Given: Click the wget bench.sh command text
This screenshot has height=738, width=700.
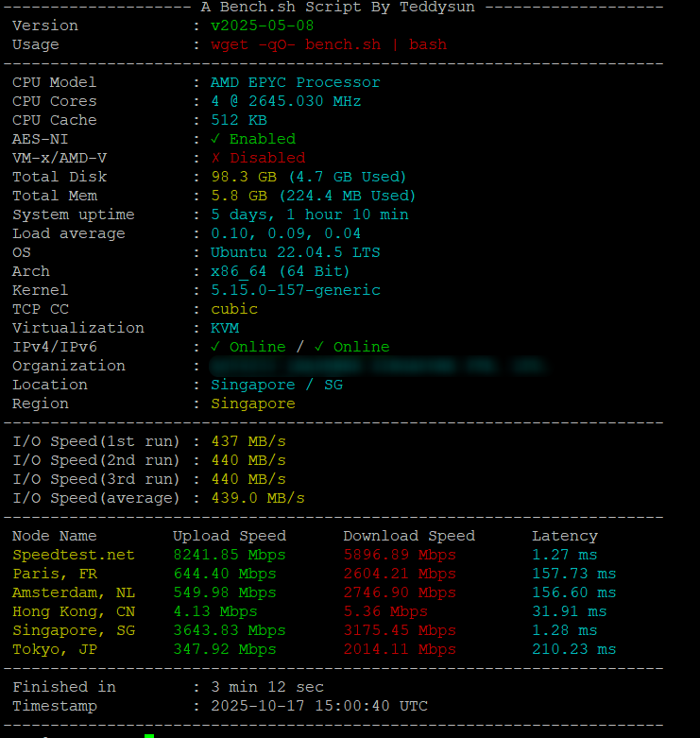Looking at the screenshot, I should 328,44.
